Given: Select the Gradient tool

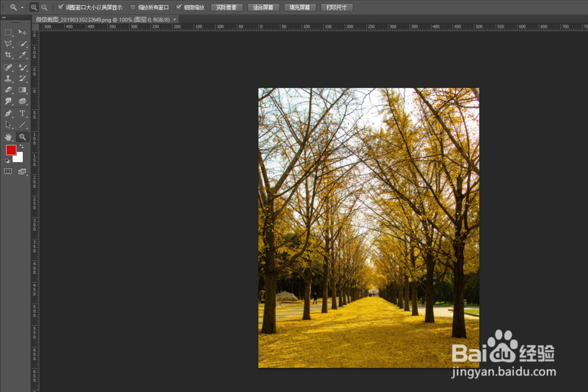Looking at the screenshot, I should pos(22,90).
